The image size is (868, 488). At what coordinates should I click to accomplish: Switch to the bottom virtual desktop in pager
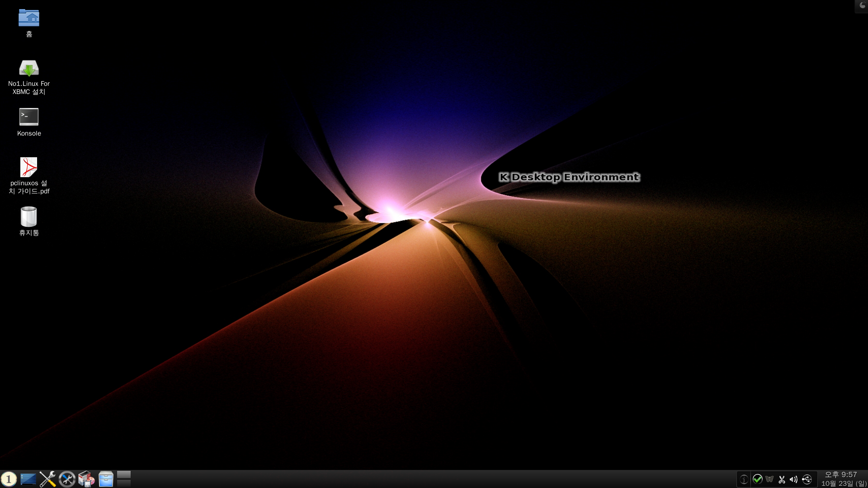tap(124, 483)
